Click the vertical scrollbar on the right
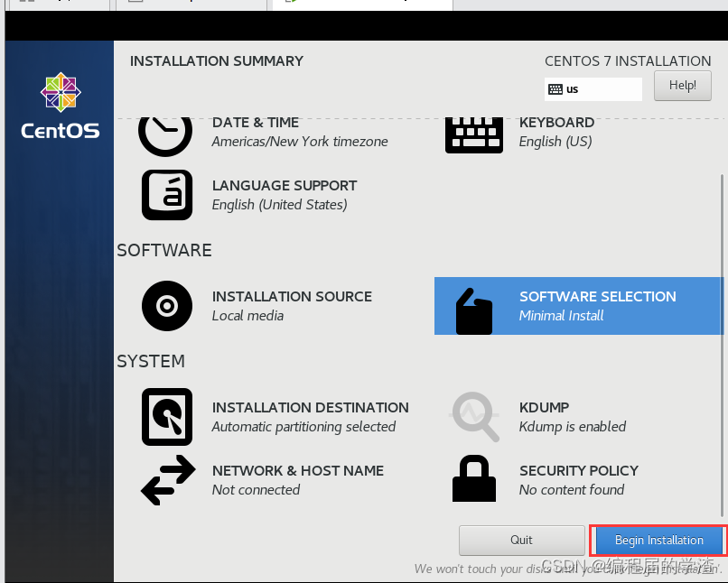 tap(722, 346)
